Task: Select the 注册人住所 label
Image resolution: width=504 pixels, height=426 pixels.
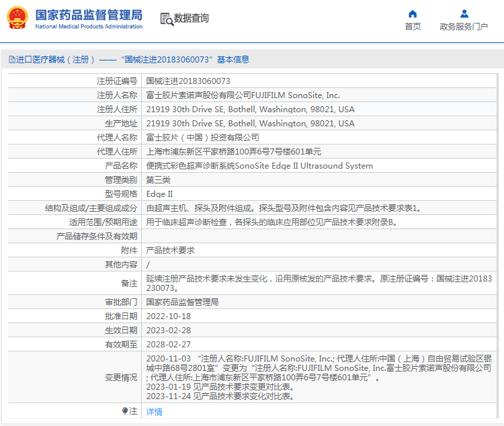Action: point(117,110)
